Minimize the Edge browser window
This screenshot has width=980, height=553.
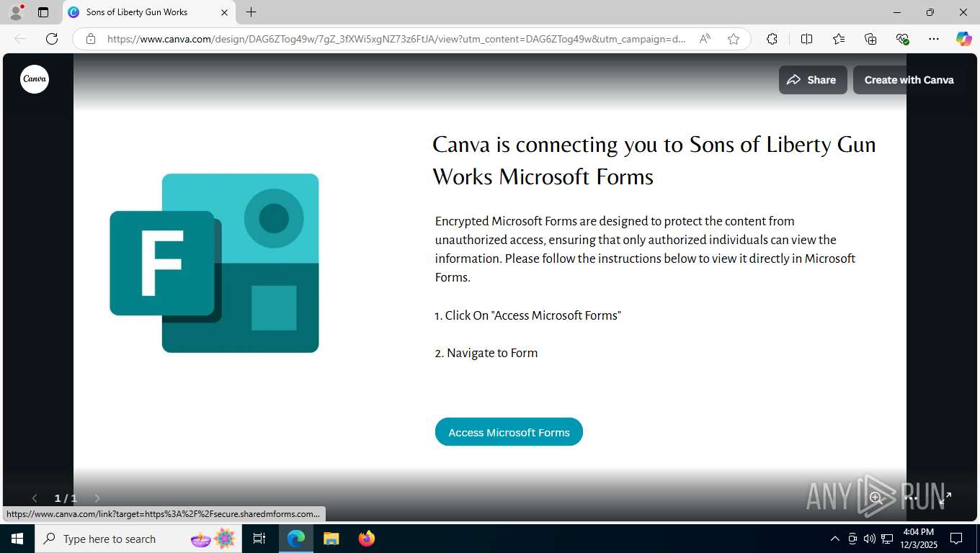point(897,12)
